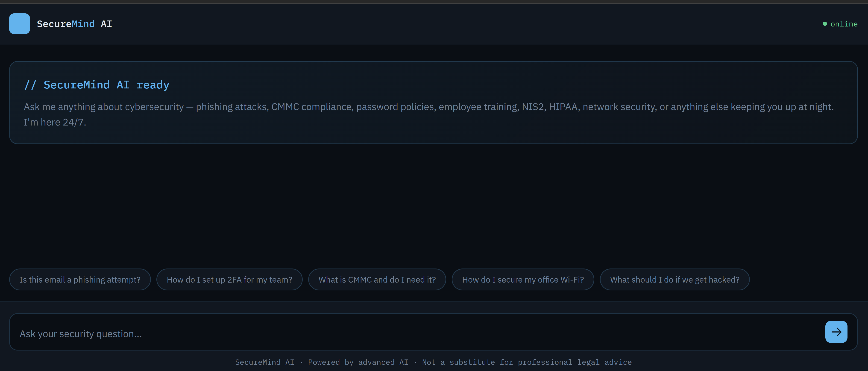Pick 'How do I secure my office Wi-Fi?' chip
This screenshot has height=371, width=868.
point(523,279)
